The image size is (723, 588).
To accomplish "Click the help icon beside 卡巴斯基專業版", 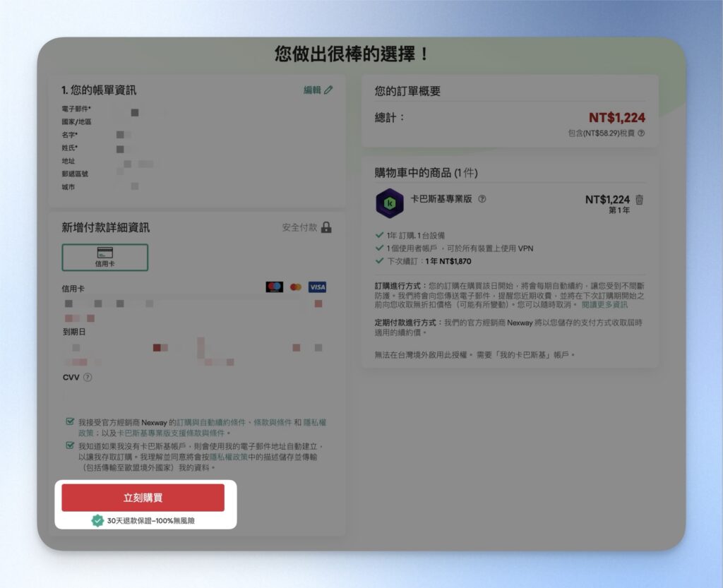I will (482, 199).
